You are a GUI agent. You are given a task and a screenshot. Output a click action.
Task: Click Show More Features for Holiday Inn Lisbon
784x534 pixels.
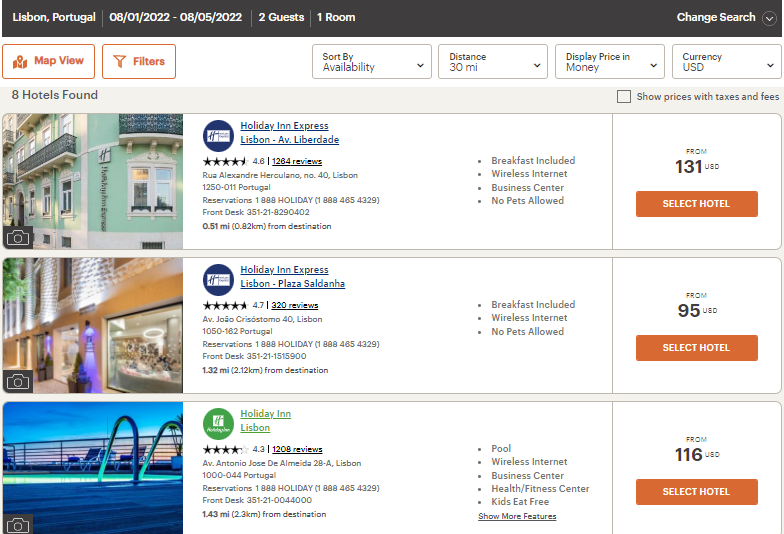click(x=517, y=517)
